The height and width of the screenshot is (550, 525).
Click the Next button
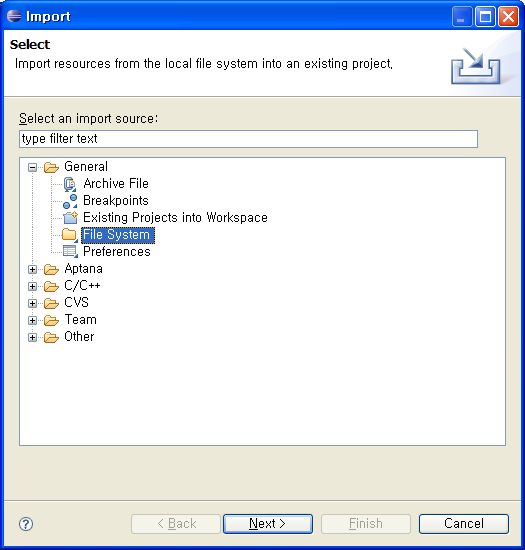pos(268,524)
